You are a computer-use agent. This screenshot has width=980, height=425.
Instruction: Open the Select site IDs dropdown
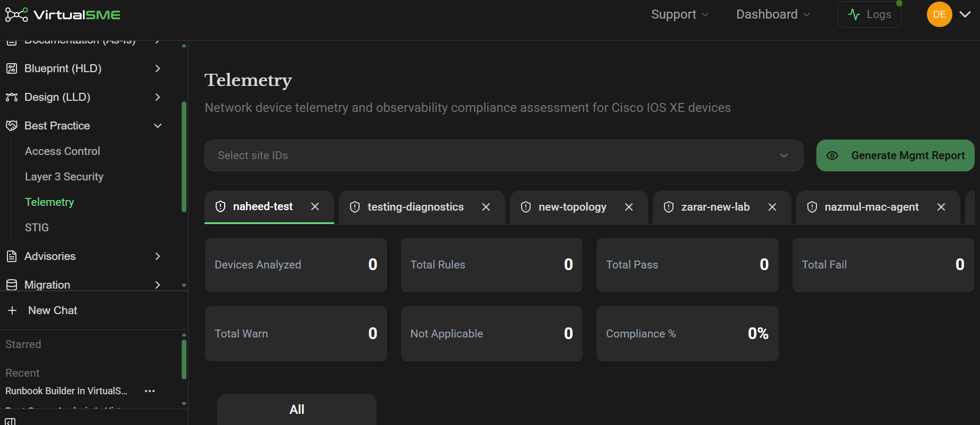click(504, 155)
